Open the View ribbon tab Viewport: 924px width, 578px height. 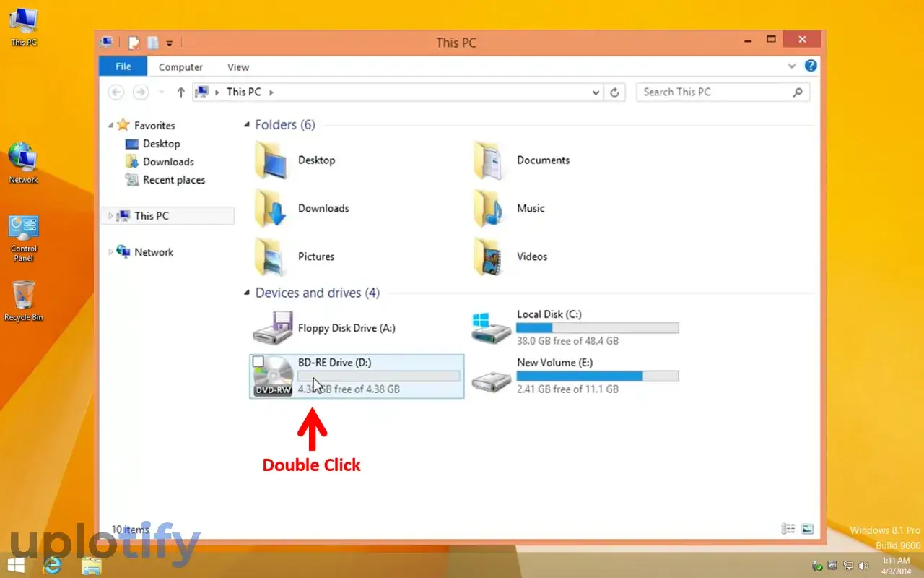tap(238, 67)
